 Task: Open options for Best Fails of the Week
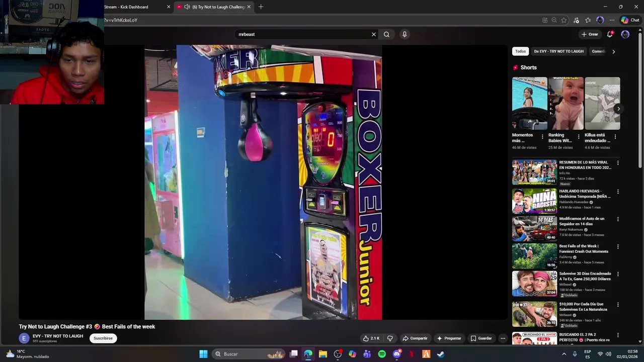[x=618, y=247]
